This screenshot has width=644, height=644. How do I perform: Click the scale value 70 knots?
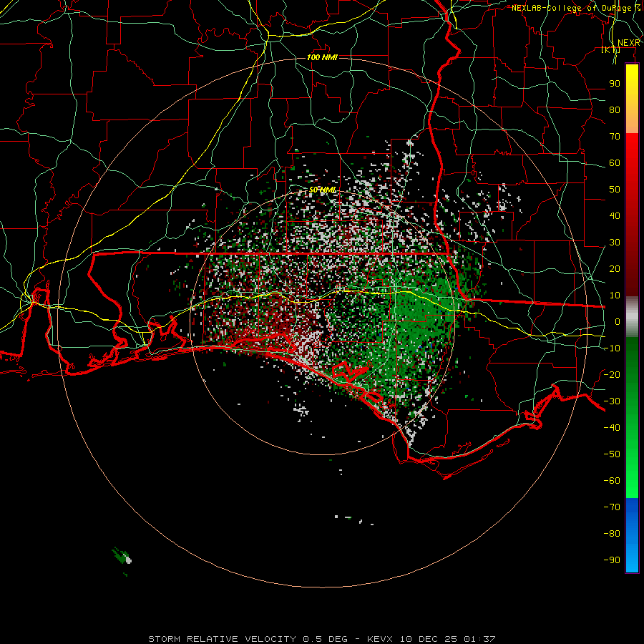coord(615,137)
